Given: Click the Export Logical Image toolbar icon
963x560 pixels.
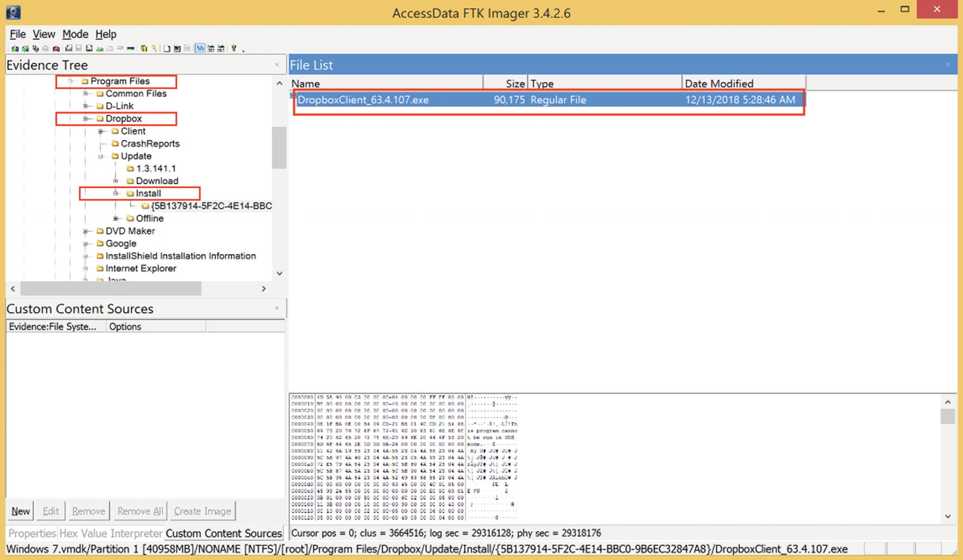Looking at the screenshot, I should point(89,49).
